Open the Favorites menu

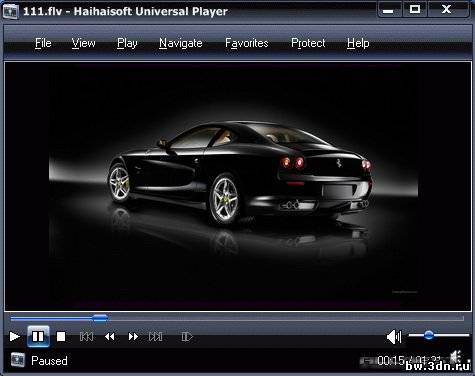coord(247,43)
